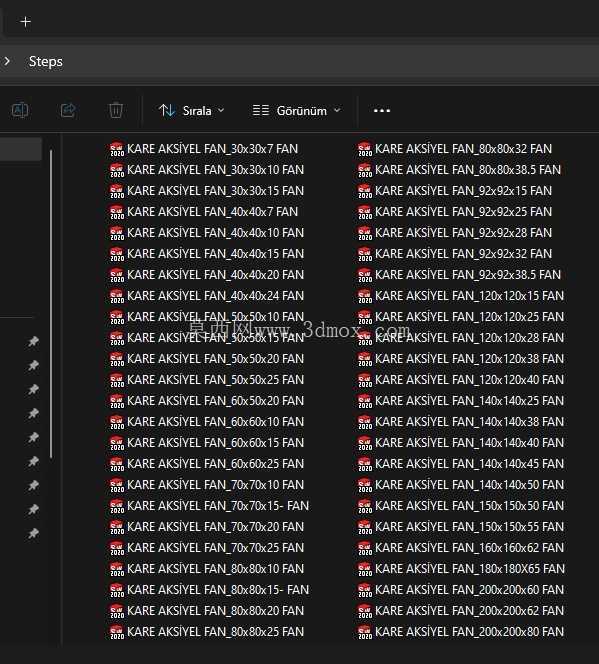Image resolution: width=599 pixels, height=664 pixels.
Task: Select file KARE AKSİYEL FAN_140x140x38 FAN
Action: 461,422
